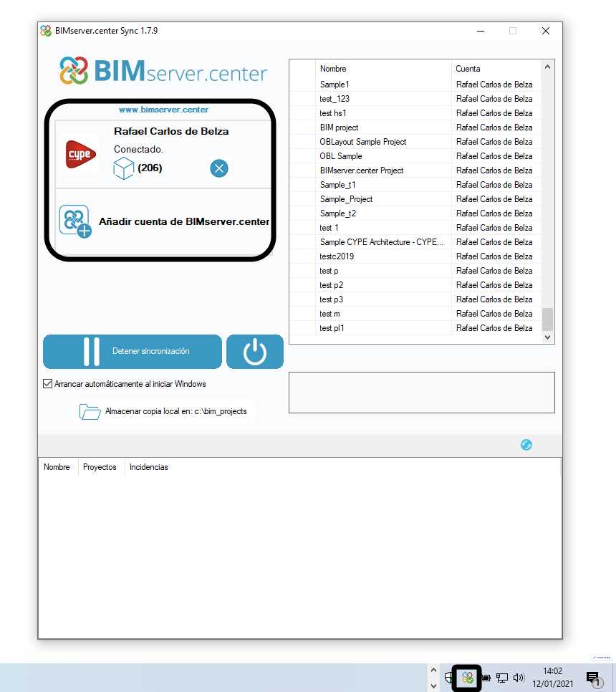Select the test hs1 project row
The image size is (616, 692).
pyautogui.click(x=415, y=113)
